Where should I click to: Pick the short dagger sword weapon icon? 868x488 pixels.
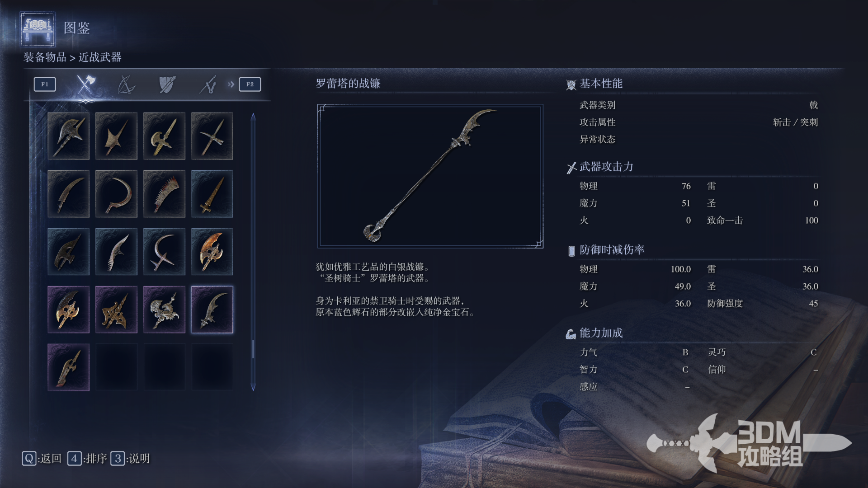[x=212, y=194]
